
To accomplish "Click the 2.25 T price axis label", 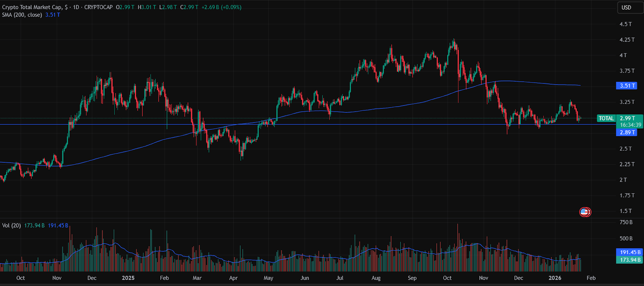I will point(627,164).
